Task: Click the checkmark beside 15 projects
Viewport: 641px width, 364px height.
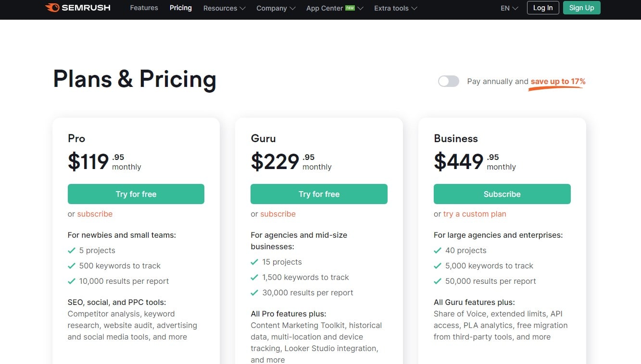Action: click(x=254, y=262)
